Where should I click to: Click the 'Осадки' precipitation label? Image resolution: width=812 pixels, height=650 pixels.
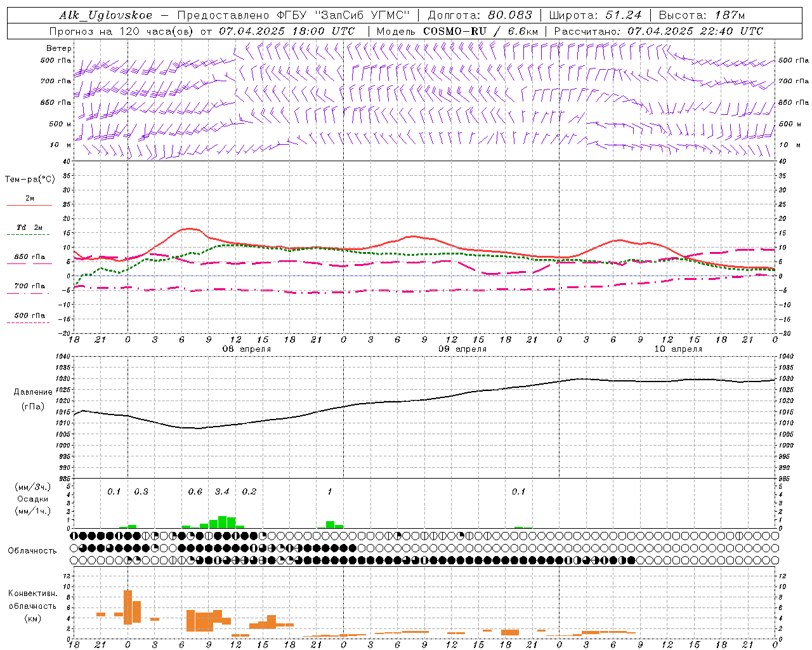coord(32,499)
